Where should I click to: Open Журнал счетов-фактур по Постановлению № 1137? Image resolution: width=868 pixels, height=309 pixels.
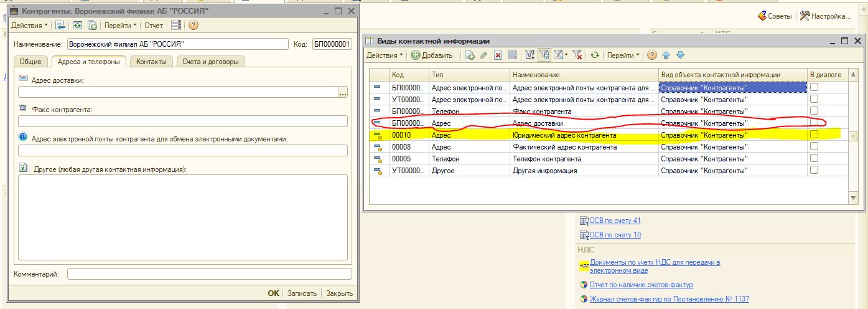[x=669, y=299]
